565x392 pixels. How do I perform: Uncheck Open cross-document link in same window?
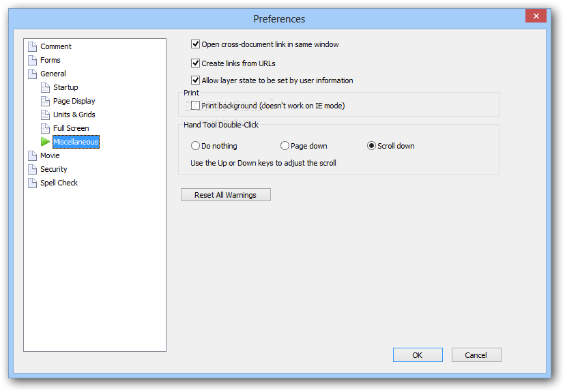(x=195, y=44)
